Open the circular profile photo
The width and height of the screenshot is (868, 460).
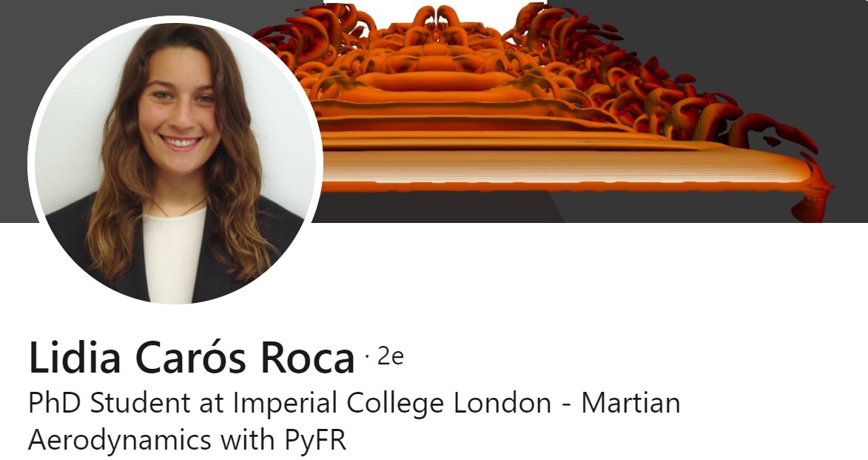coord(175,162)
